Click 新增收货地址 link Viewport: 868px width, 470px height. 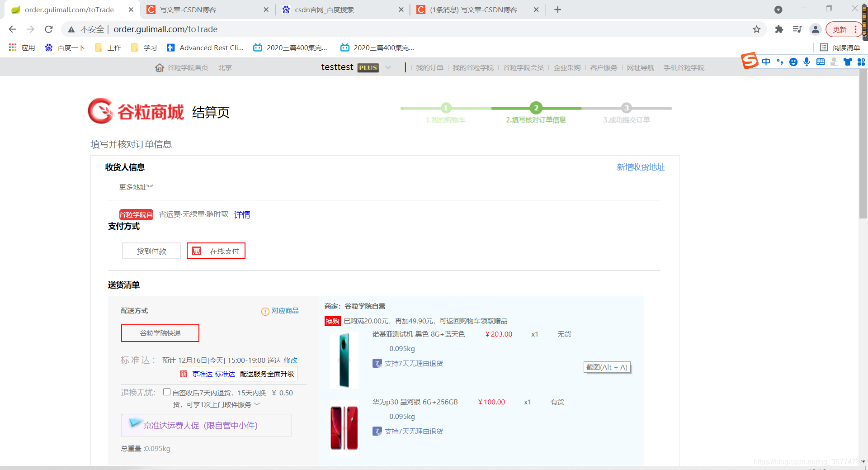click(x=641, y=167)
